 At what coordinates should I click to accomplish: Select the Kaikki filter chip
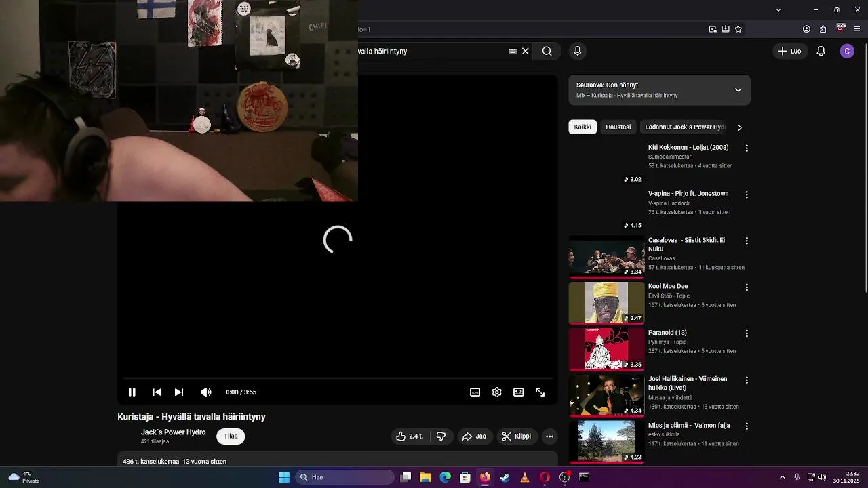(583, 127)
